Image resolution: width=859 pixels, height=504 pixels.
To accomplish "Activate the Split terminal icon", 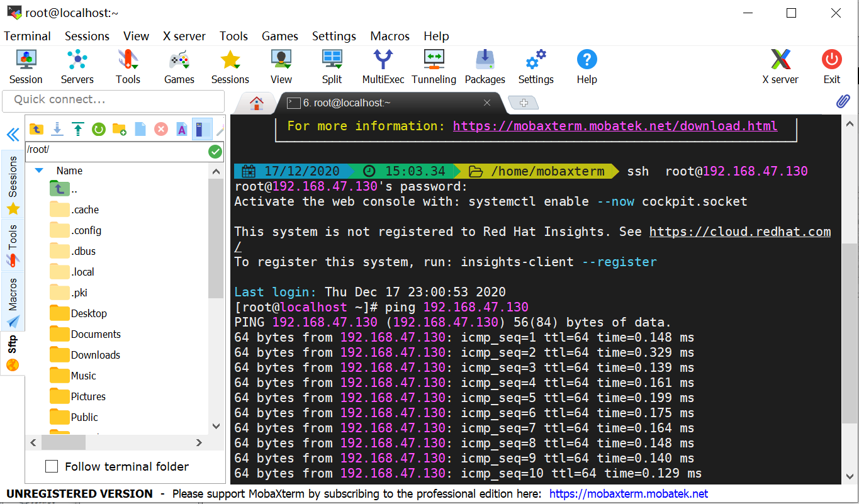I will [x=332, y=67].
